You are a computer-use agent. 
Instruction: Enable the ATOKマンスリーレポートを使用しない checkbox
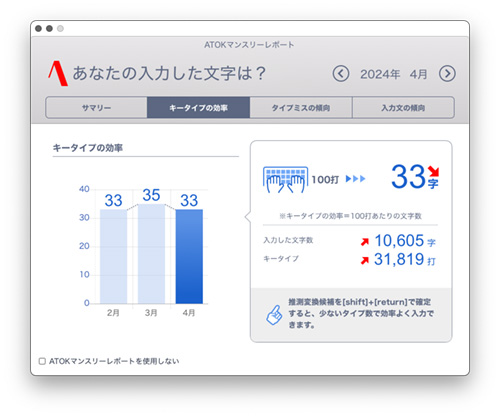click(x=42, y=361)
